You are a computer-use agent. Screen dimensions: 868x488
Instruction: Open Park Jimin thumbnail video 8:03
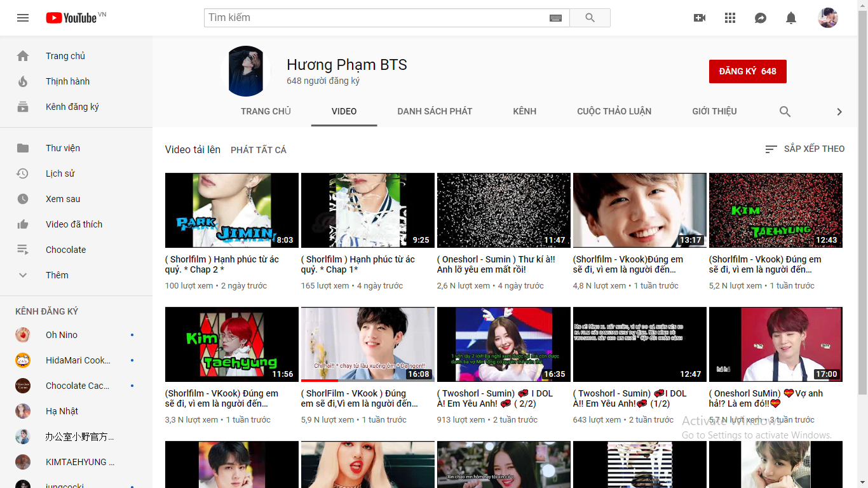pos(232,210)
